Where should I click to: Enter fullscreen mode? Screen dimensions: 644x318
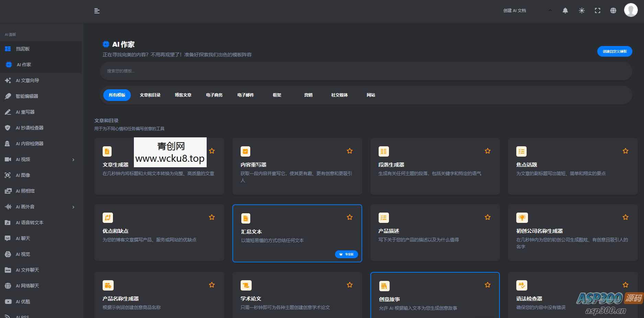[x=597, y=11]
